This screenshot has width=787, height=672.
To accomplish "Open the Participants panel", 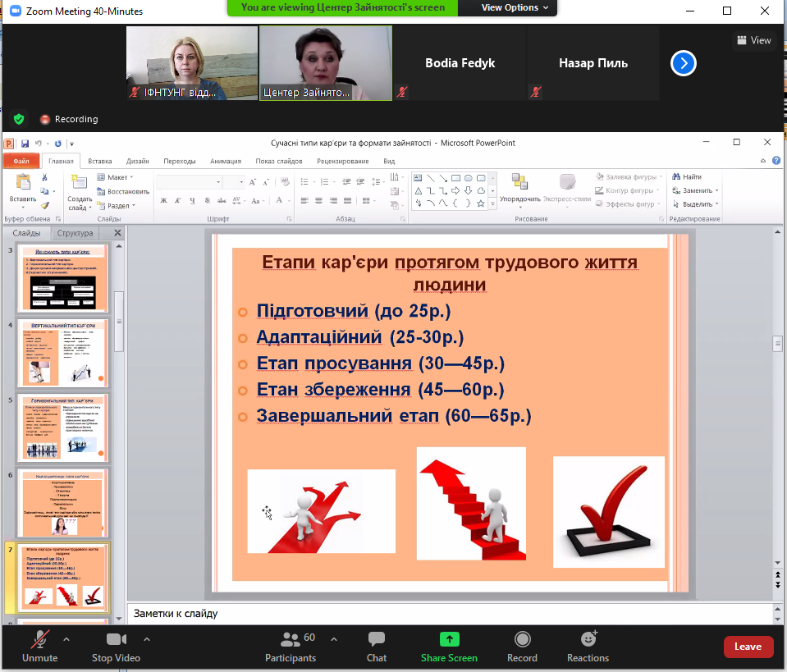I will (x=290, y=639).
